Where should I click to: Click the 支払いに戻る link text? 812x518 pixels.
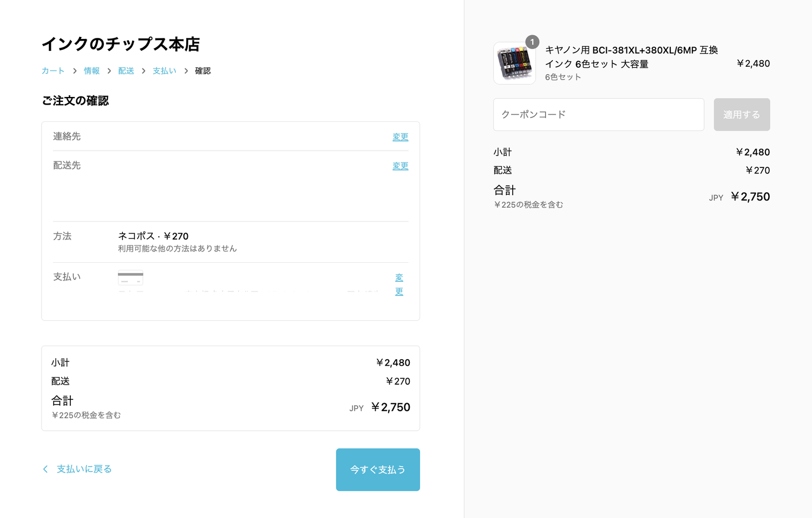tap(84, 469)
